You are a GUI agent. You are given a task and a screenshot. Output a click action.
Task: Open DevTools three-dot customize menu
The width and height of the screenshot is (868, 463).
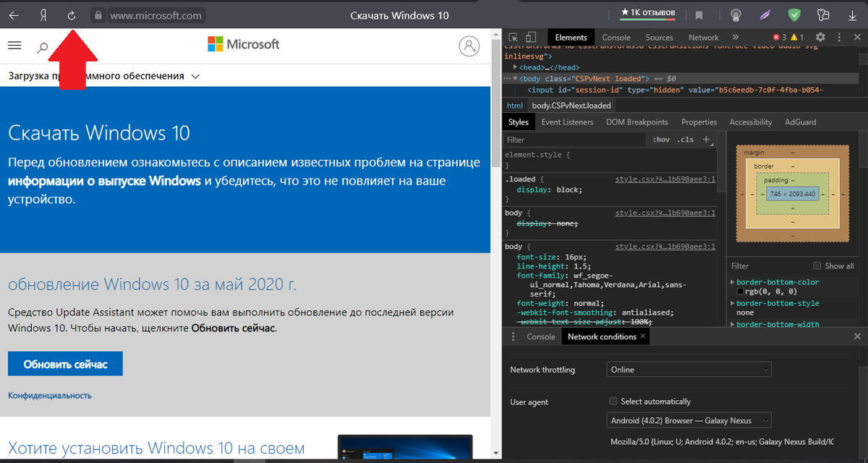pyautogui.click(x=839, y=37)
